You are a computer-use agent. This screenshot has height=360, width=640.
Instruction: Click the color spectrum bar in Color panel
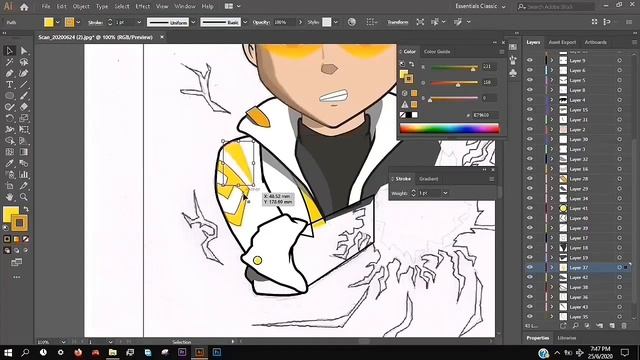coord(449,129)
